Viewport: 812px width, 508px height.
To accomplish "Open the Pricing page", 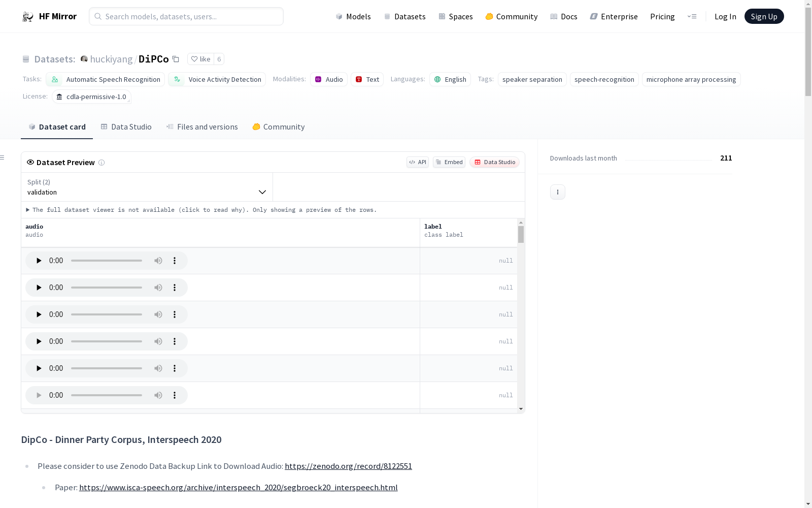I will coord(662,17).
